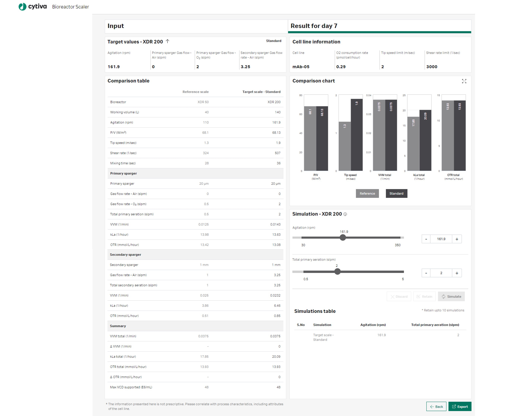Click the arrow icon next to Target values - XDR 200
532x416 pixels.
[x=167, y=41]
